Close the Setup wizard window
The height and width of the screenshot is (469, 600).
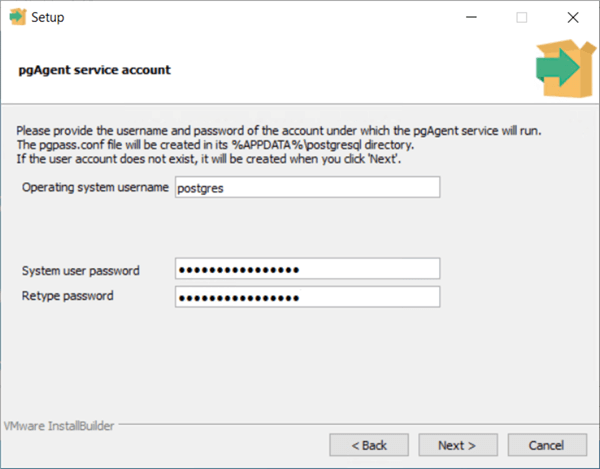[x=572, y=17]
